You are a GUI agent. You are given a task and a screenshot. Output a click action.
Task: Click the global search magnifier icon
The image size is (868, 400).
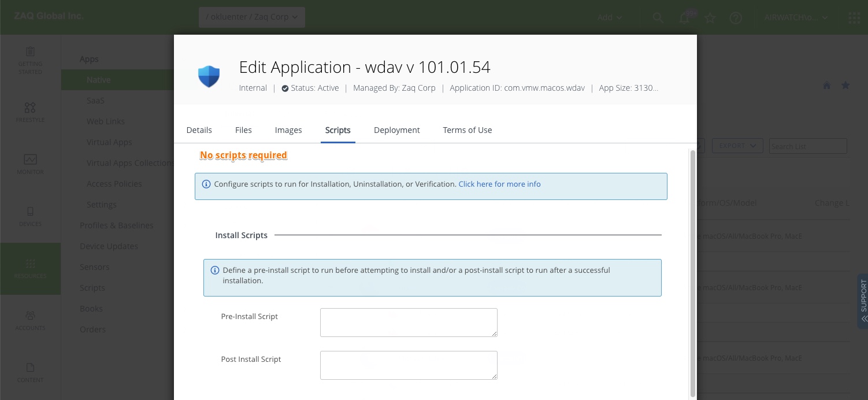click(x=658, y=17)
